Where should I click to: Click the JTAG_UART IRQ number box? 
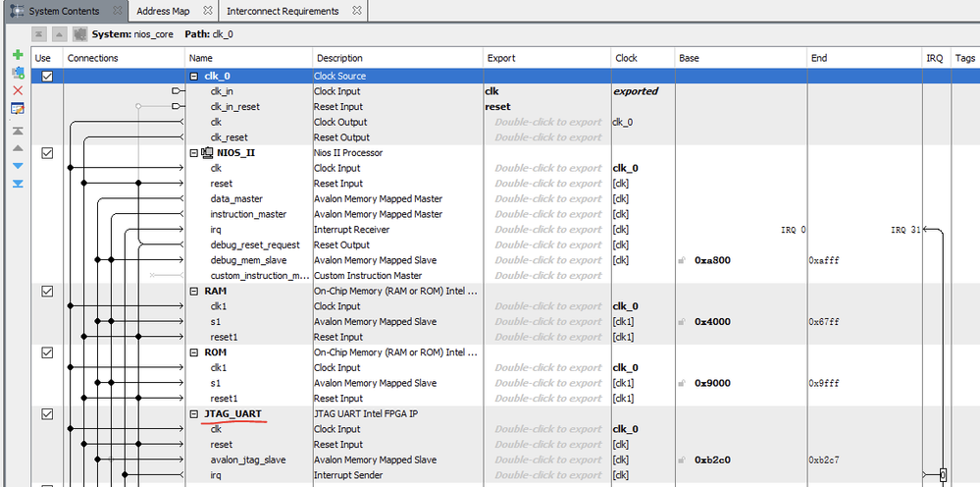point(943,475)
